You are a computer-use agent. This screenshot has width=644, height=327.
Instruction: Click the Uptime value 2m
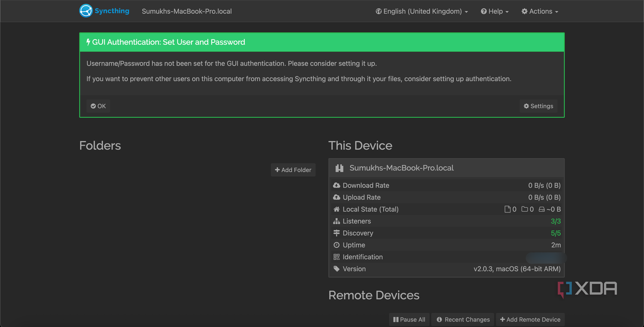pyautogui.click(x=556, y=245)
